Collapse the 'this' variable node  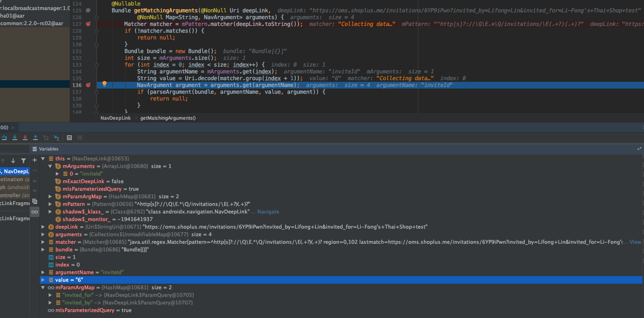point(43,159)
